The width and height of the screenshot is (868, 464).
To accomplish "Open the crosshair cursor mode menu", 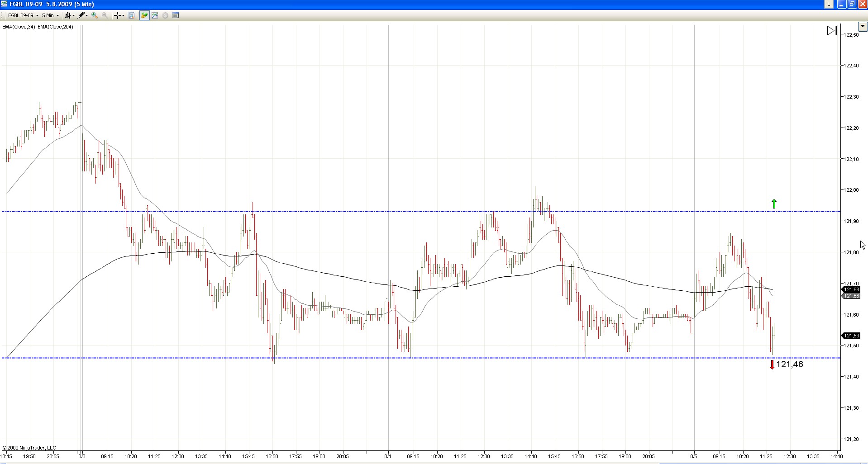I will [x=119, y=15].
